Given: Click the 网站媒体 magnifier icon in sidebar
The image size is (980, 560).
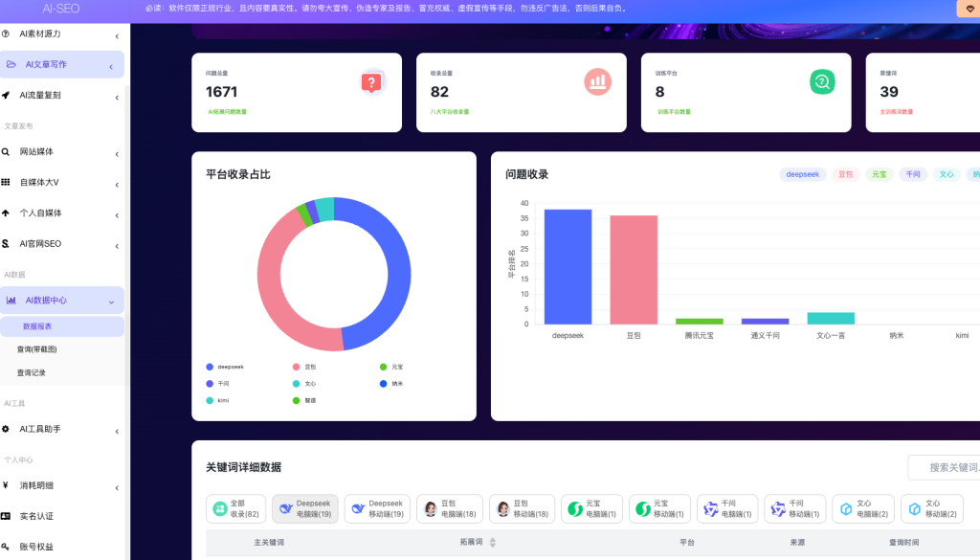Looking at the screenshot, I should pyautogui.click(x=7, y=152).
